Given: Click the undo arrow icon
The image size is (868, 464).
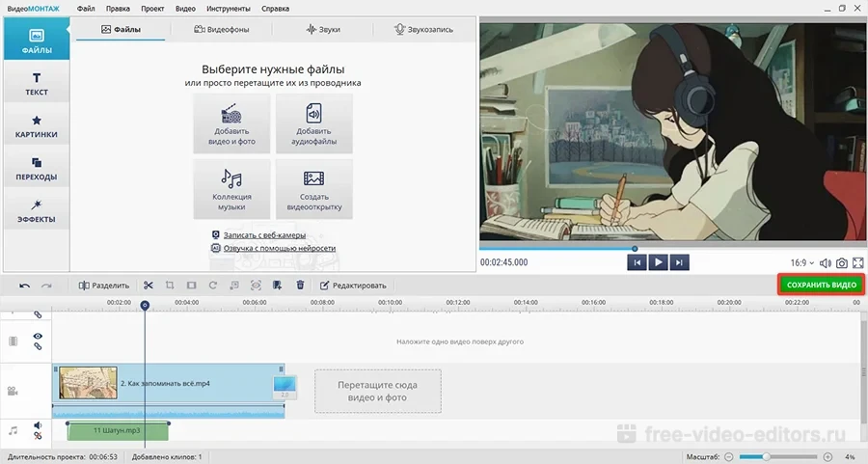Looking at the screenshot, I should [24, 286].
